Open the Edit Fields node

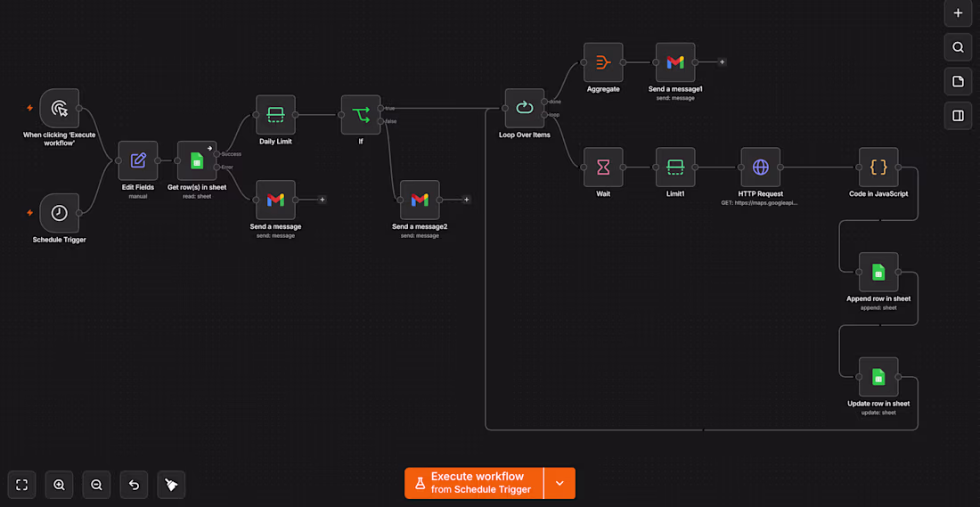click(138, 160)
